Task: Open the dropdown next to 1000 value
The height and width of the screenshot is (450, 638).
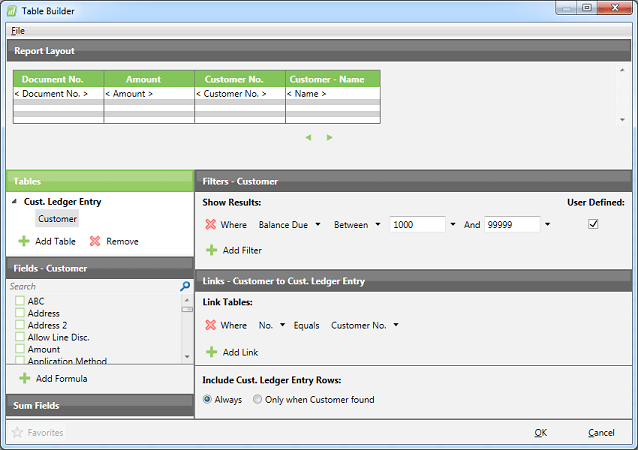Action: tap(453, 224)
